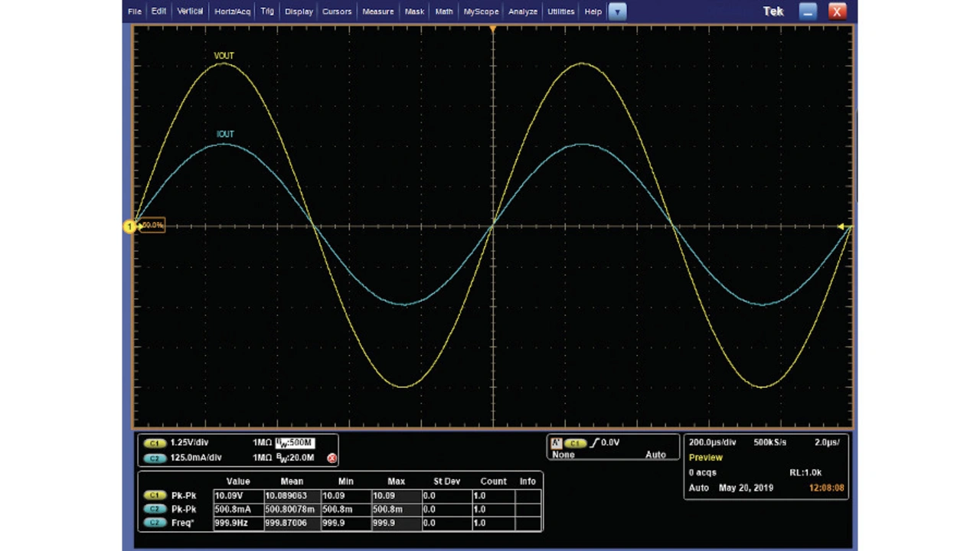Expand the menu bar dropdown arrow after Help
This screenshot has height=551, width=980.
pos(617,11)
